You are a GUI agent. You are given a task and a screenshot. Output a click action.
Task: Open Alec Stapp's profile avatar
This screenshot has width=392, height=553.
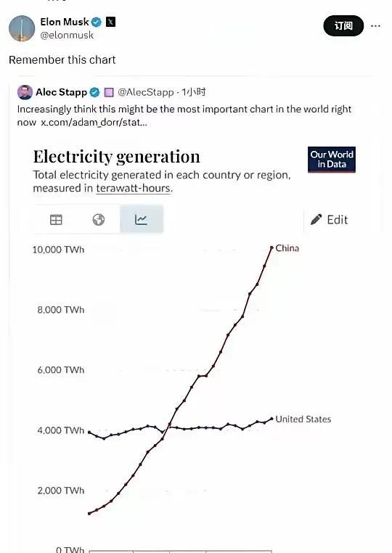25,92
